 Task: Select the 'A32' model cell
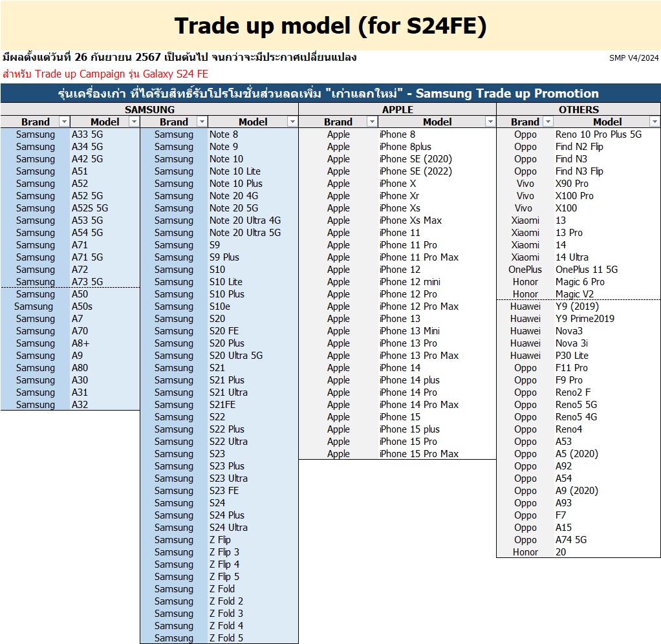pyautogui.click(x=105, y=405)
